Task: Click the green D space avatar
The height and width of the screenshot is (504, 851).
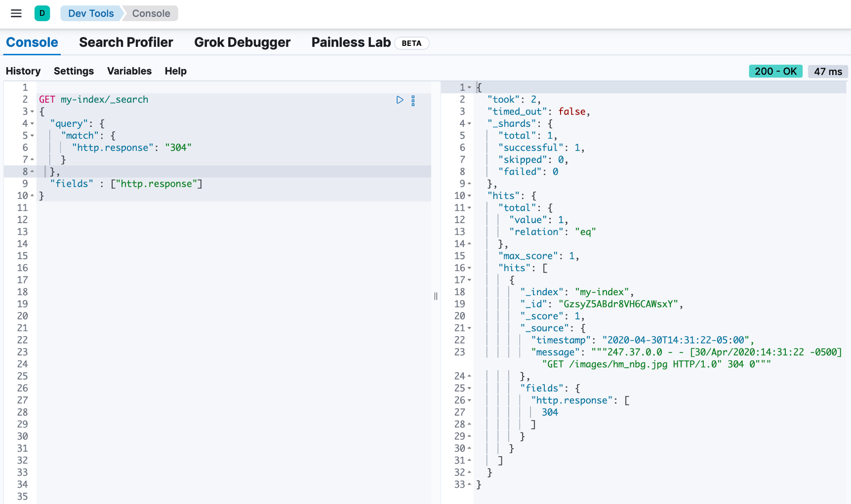Action: 42,13
